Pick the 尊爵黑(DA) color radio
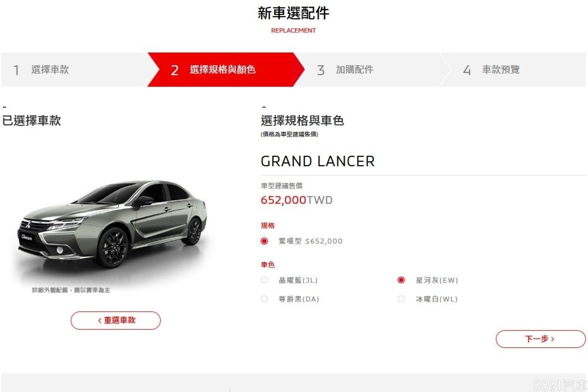 point(264,299)
